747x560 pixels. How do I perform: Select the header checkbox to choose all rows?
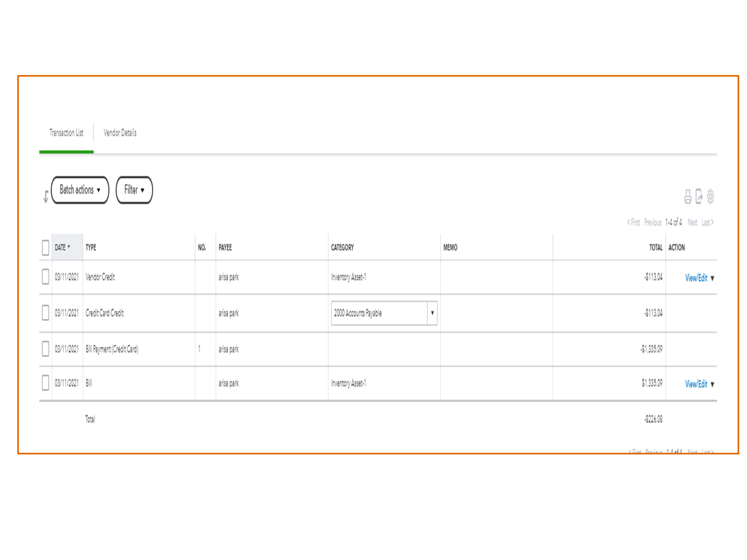[x=46, y=248]
